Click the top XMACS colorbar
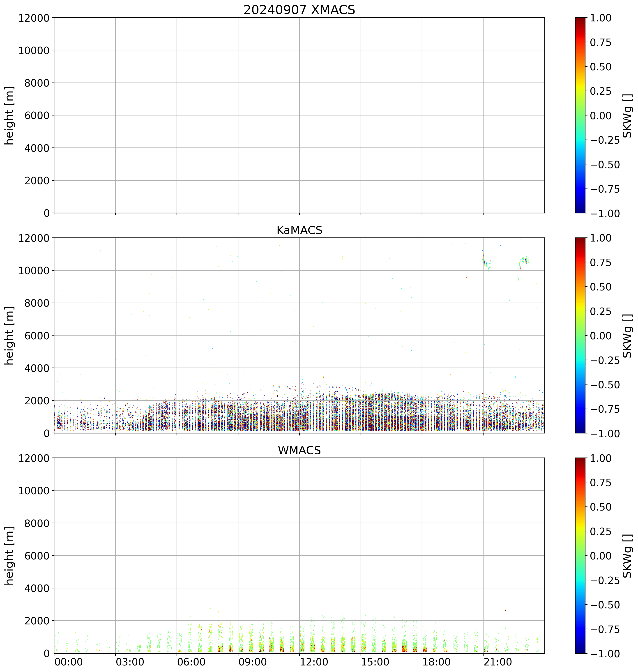 pyautogui.click(x=580, y=115)
